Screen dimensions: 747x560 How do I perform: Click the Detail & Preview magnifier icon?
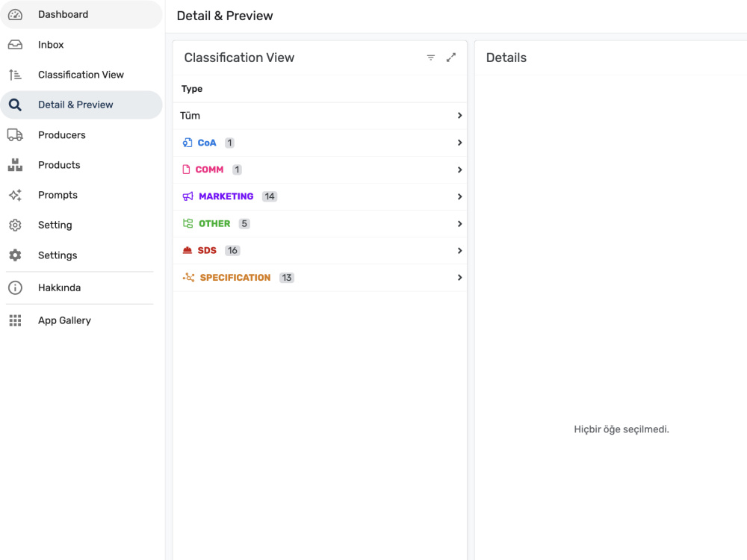tap(15, 105)
